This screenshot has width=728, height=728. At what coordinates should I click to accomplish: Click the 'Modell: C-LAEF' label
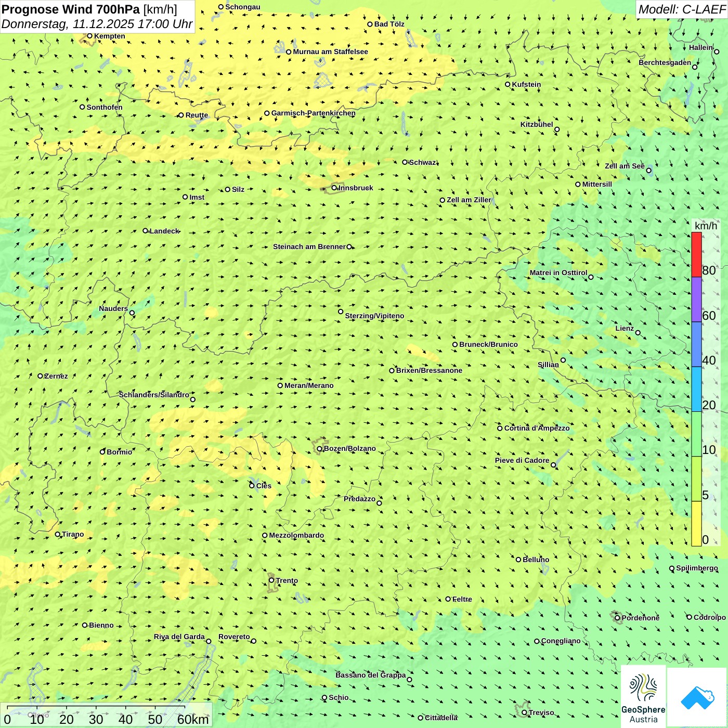point(682,9)
